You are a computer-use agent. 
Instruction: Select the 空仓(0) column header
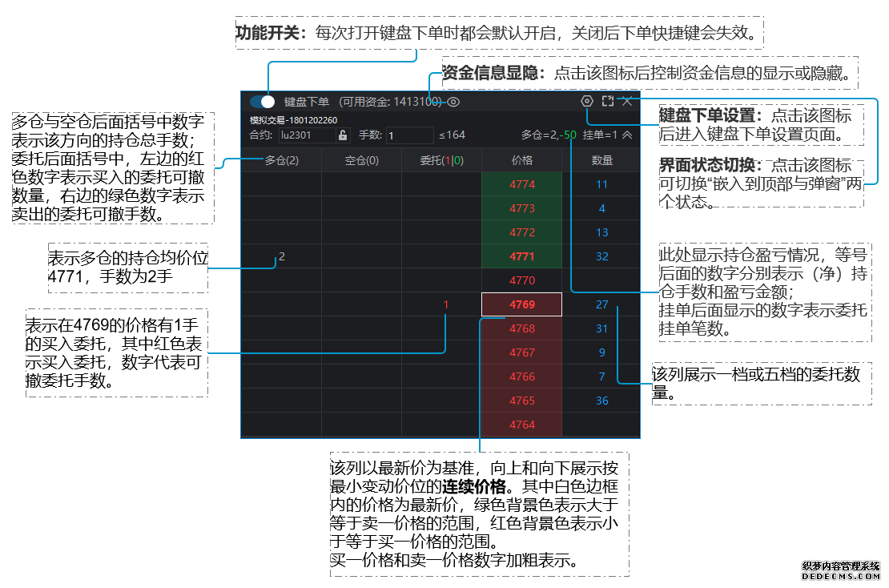(x=361, y=160)
